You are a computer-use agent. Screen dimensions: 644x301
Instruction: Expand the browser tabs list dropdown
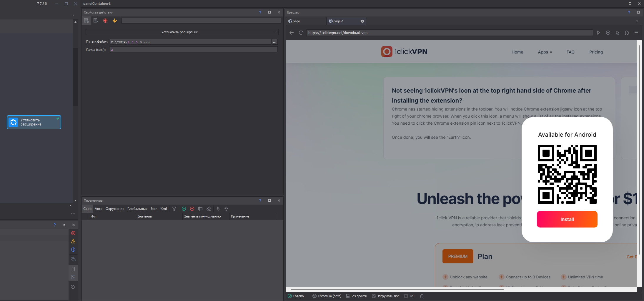(x=637, y=21)
